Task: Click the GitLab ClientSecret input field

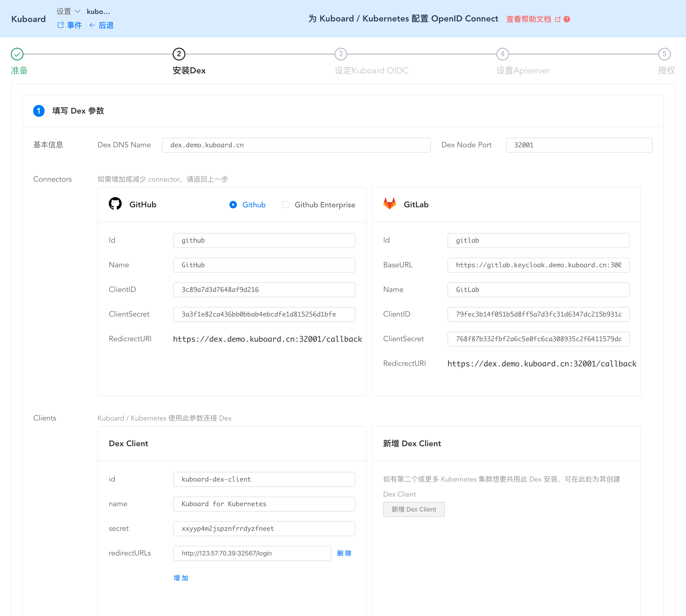Action: 538,339
